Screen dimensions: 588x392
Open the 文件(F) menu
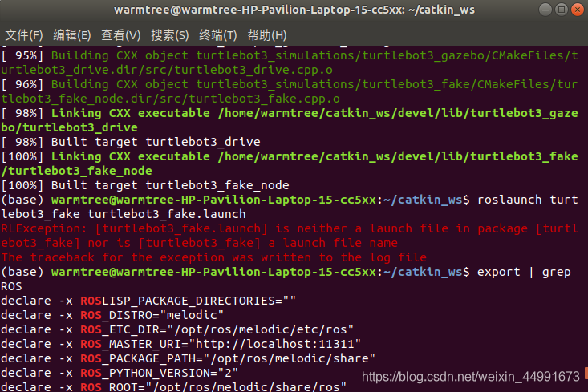pyautogui.click(x=24, y=36)
